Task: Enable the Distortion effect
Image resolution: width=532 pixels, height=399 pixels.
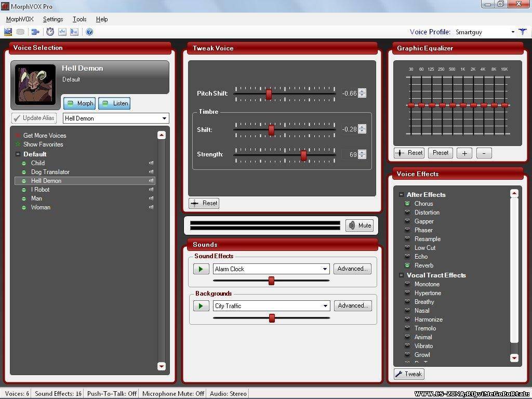Action: tap(407, 212)
